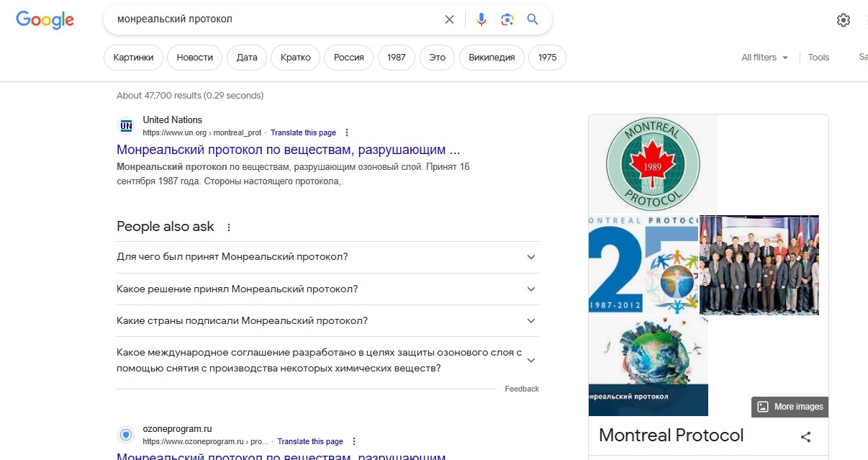Image resolution: width=868 pixels, height=460 pixels.
Task: Select the Россия filter chip
Action: click(x=348, y=58)
